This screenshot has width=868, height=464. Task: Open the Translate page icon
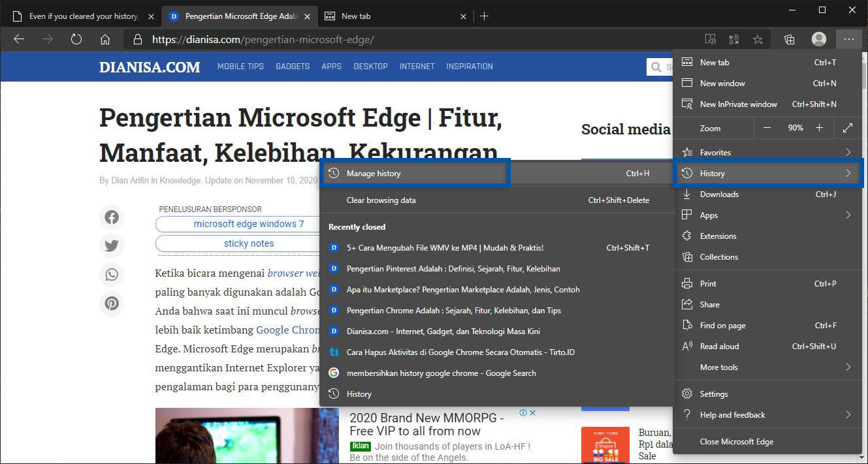pos(733,39)
